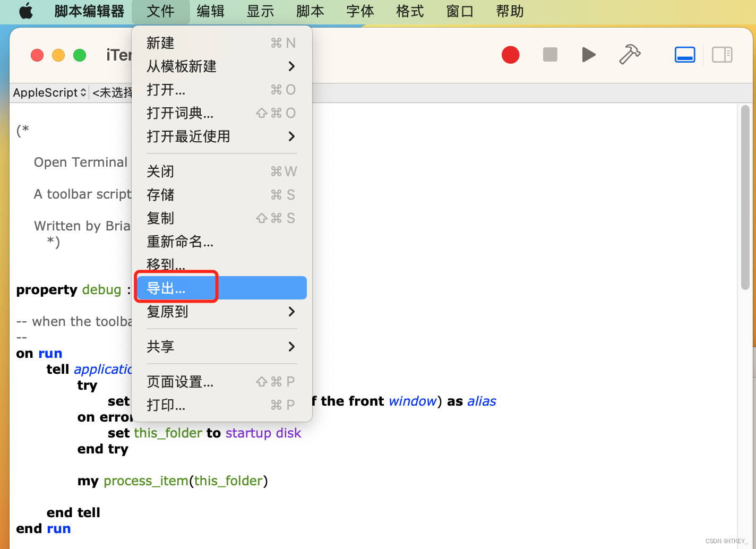Click the word 'alias' in the script

(482, 401)
